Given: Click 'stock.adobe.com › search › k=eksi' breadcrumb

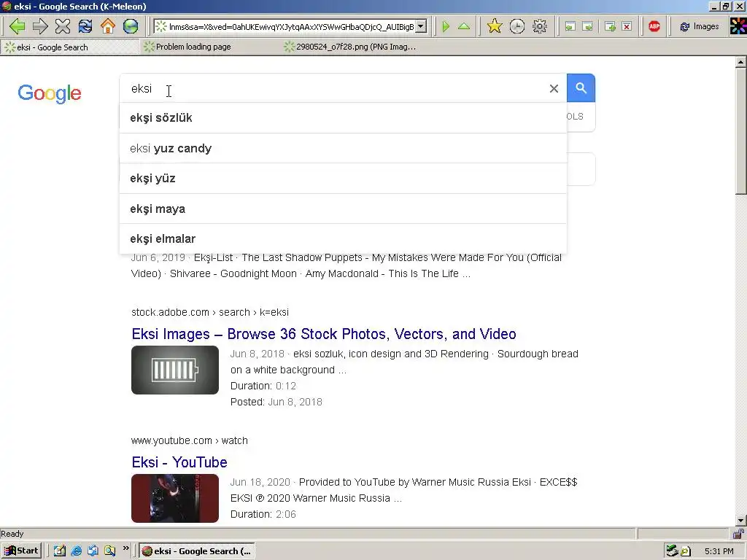Looking at the screenshot, I should 210,312.
